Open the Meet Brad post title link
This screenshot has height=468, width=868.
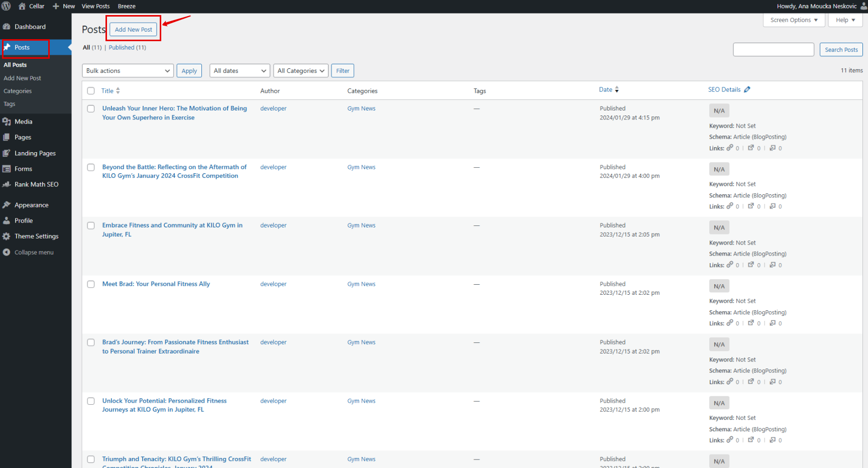[x=156, y=284]
